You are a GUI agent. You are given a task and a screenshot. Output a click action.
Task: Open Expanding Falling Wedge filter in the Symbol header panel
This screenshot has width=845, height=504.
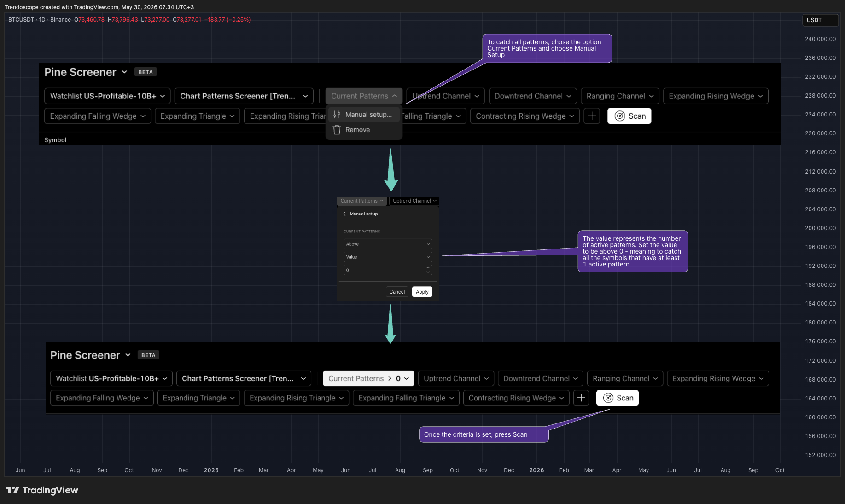(98, 116)
